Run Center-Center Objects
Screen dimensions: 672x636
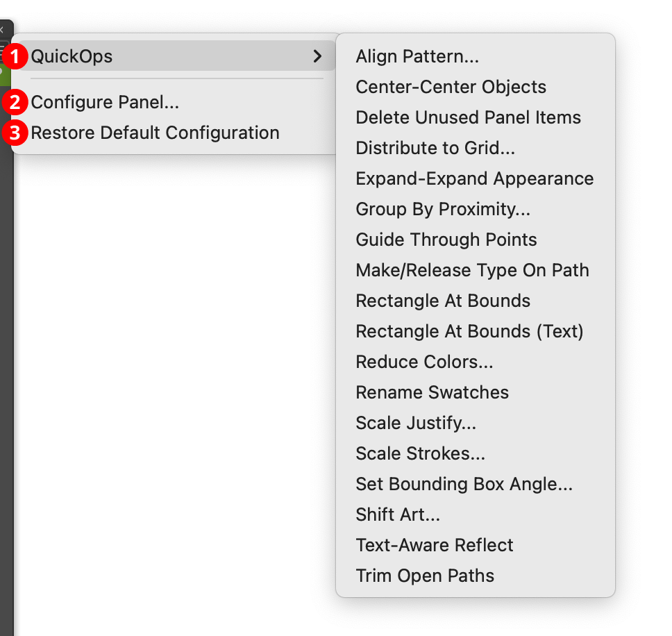click(x=451, y=87)
